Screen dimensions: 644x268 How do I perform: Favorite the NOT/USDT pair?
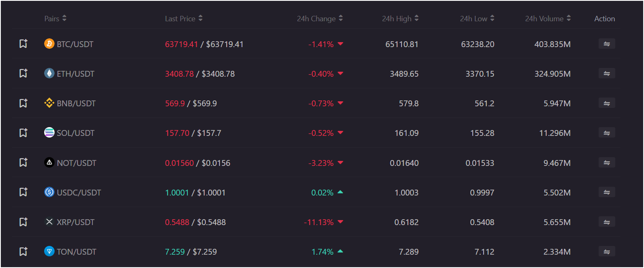(x=23, y=163)
